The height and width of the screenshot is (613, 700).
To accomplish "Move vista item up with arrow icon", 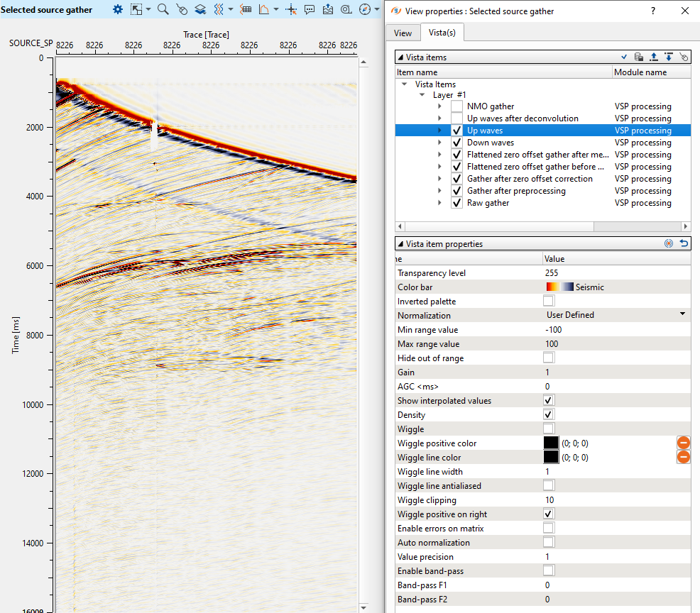I will [654, 57].
